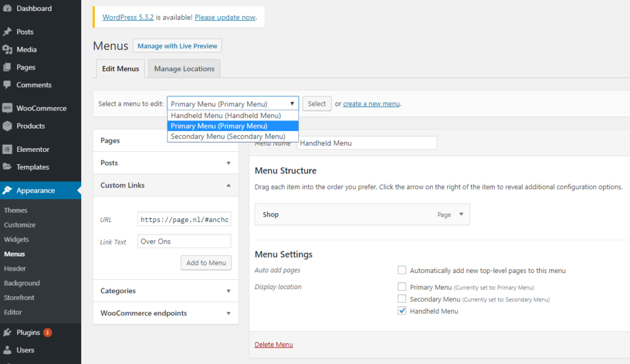Screen dimensions: 630x364
Task: Open Storefront in the Appearance submenu
Action: (x=19, y=298)
